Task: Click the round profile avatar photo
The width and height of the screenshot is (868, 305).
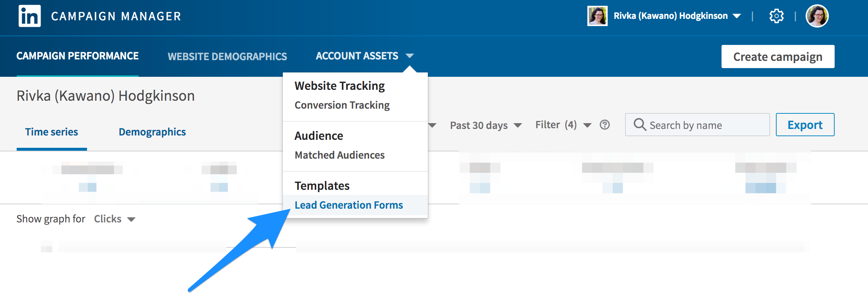Action: pyautogui.click(x=817, y=16)
